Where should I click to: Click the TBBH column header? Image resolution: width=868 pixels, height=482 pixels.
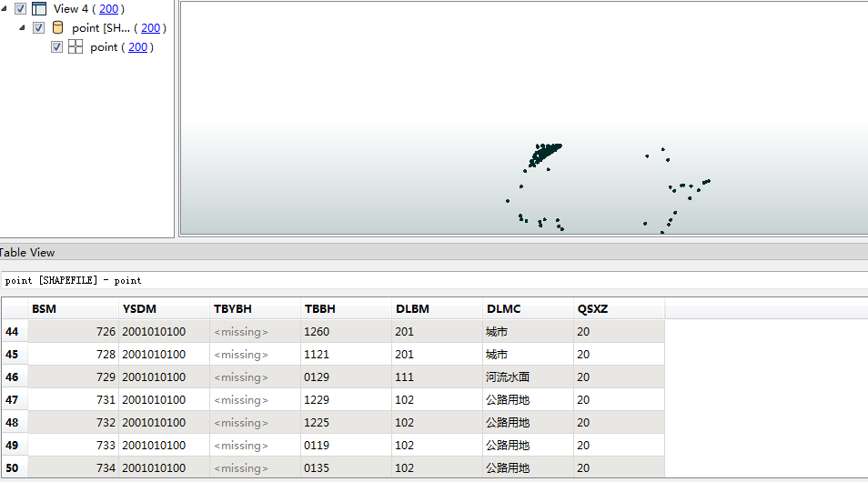347,309
